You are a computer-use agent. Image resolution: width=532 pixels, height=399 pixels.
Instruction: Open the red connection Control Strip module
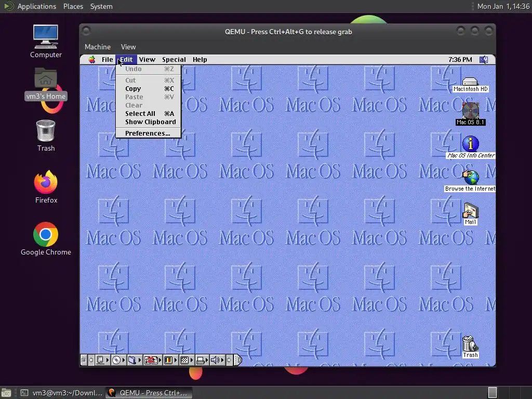[x=153, y=360]
